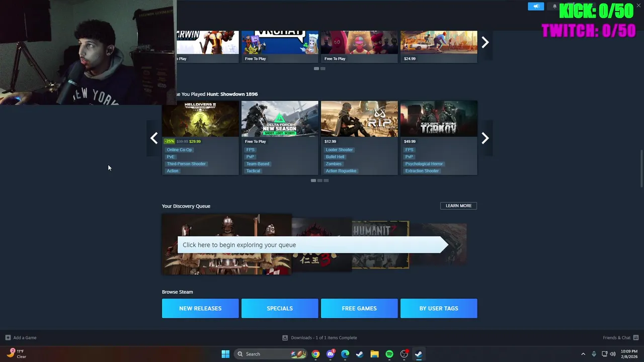Image resolution: width=644 pixels, height=362 pixels.
Task: Advance top carousel with right arrow
Action: tap(485, 42)
